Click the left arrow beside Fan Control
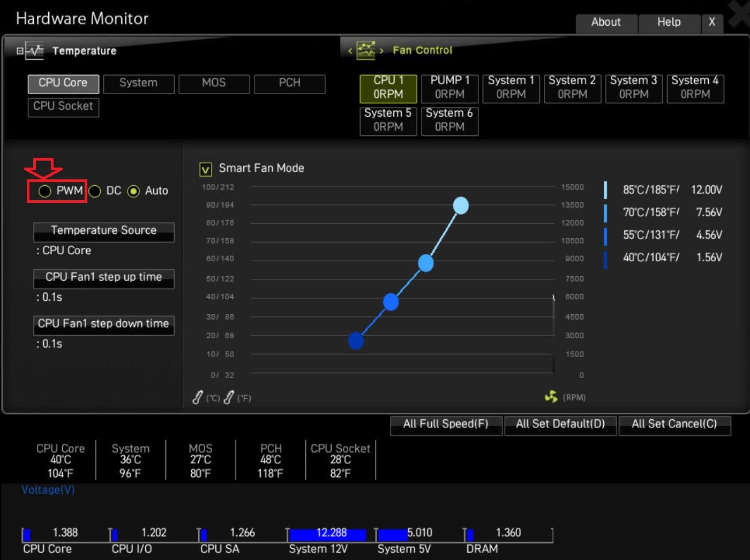Image resolution: width=750 pixels, height=560 pixels. point(350,51)
